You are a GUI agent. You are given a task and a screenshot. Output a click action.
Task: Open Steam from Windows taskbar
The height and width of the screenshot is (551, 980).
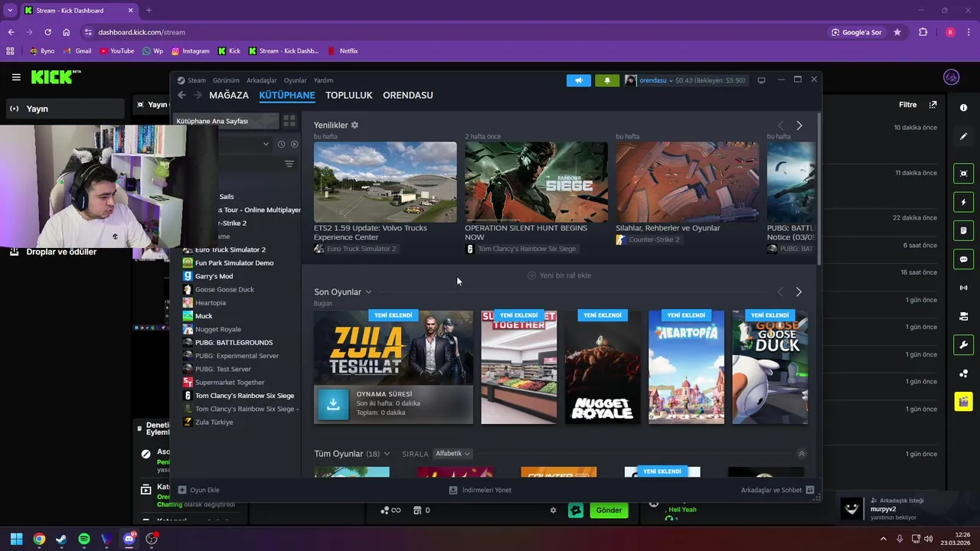click(x=61, y=539)
